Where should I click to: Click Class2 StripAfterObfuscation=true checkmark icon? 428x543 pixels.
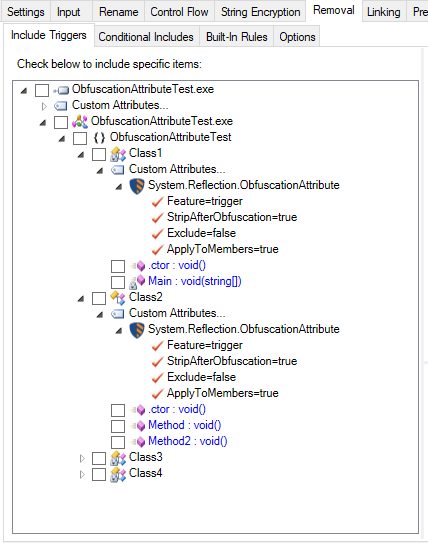[x=157, y=362]
